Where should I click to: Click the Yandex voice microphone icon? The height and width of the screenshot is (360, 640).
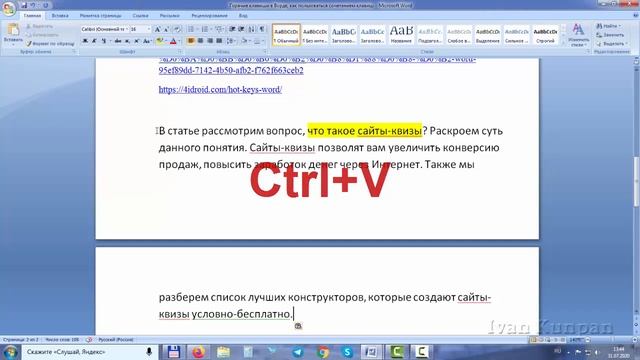click(x=149, y=351)
